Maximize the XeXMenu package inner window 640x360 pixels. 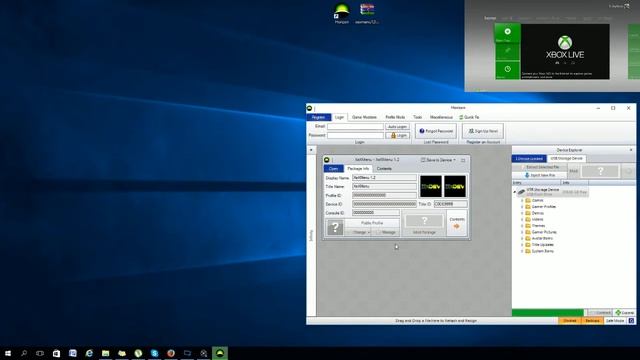pos(463,160)
